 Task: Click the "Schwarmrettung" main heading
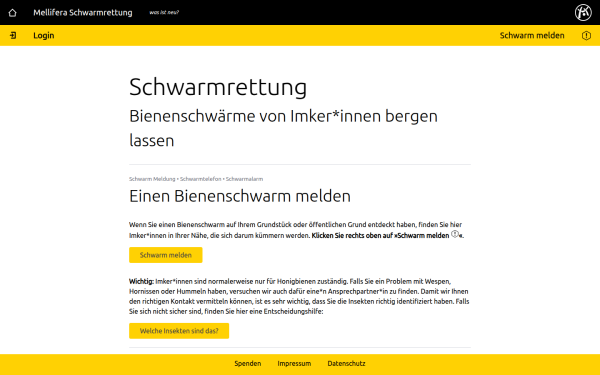coord(218,87)
